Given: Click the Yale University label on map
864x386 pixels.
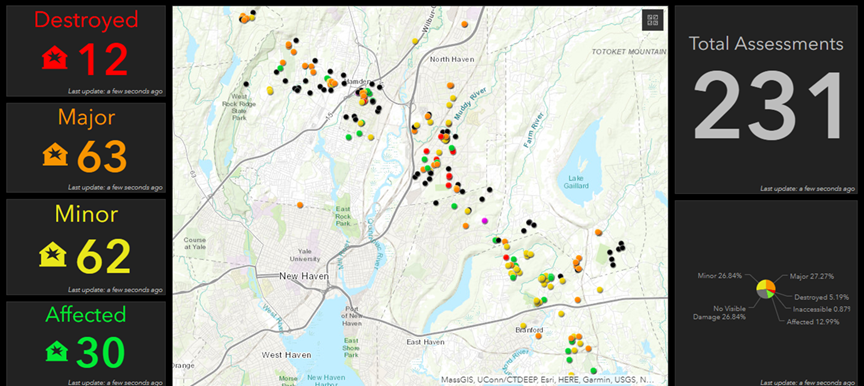Looking at the screenshot, I should (305, 255).
